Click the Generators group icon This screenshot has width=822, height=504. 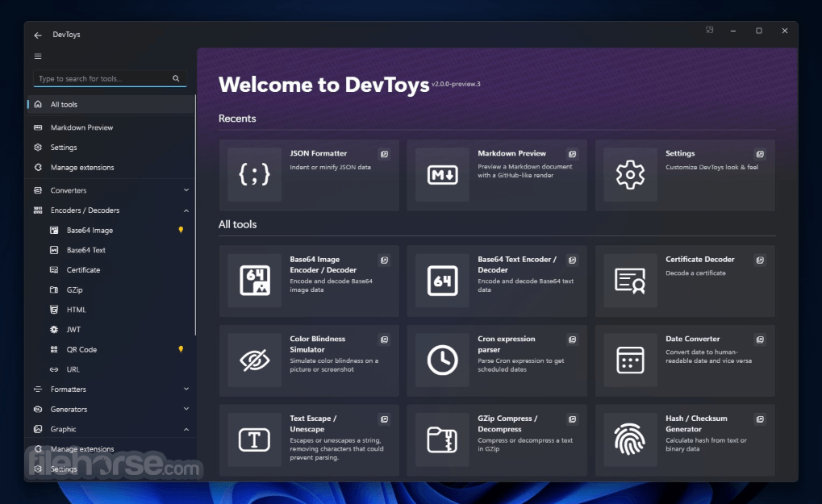point(38,409)
